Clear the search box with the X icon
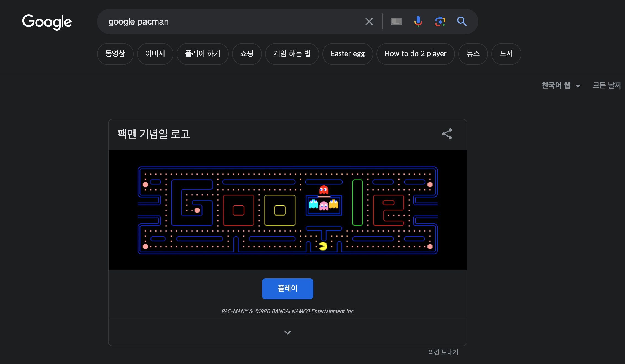 [x=369, y=21]
